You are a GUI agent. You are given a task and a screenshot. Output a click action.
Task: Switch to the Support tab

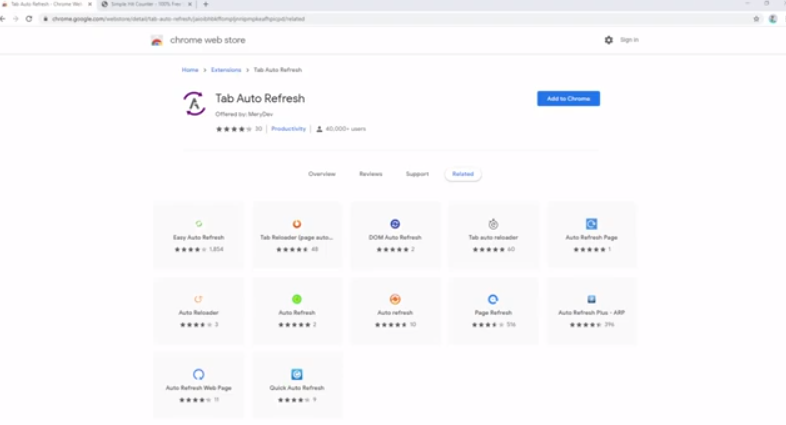417,174
